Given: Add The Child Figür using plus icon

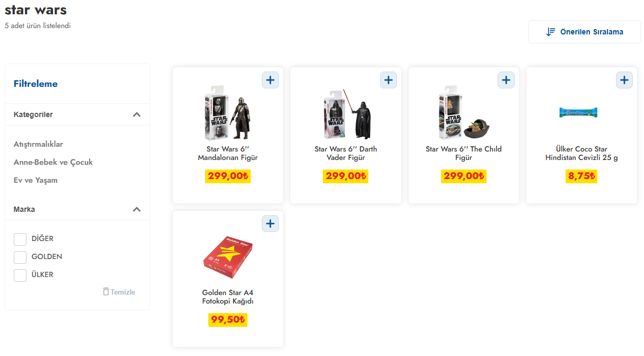Looking at the screenshot, I should coord(506,80).
